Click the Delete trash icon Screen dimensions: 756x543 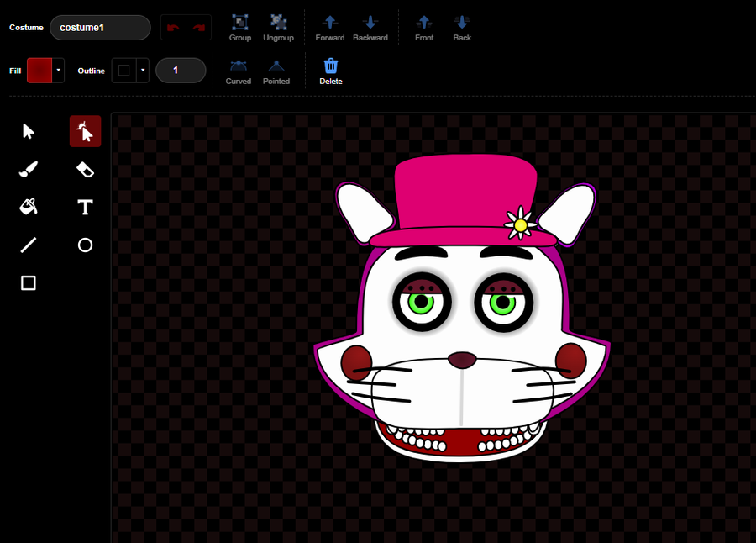(331, 72)
